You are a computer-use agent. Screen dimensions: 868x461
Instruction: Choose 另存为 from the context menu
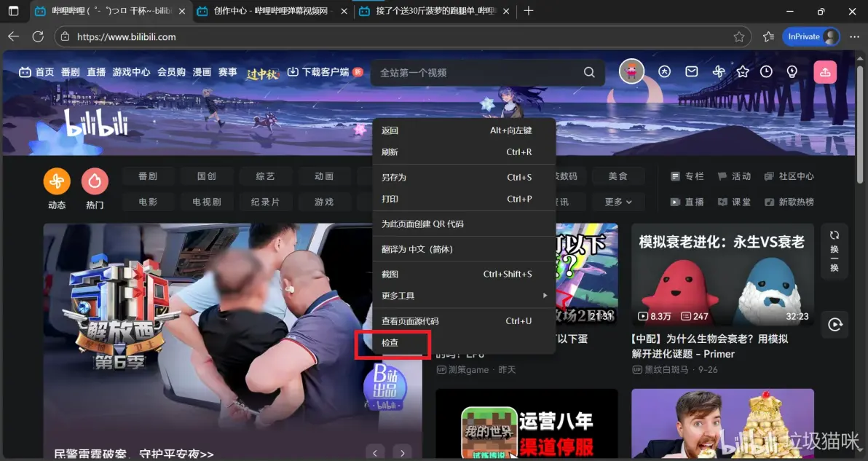(x=464, y=177)
